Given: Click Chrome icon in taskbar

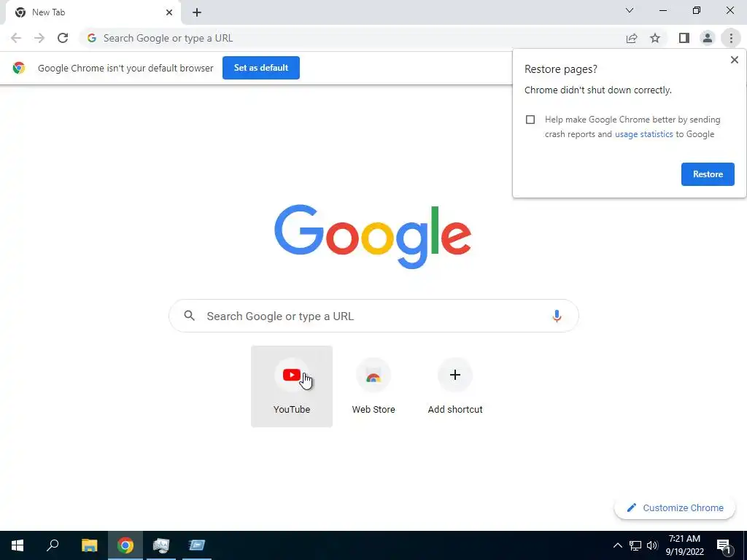Looking at the screenshot, I should [125, 545].
